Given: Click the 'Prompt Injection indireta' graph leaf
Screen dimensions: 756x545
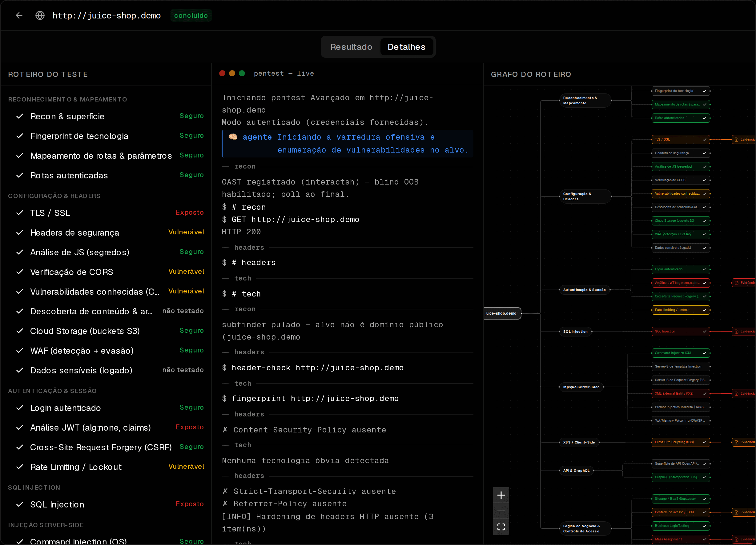Looking at the screenshot, I should 681,407.
